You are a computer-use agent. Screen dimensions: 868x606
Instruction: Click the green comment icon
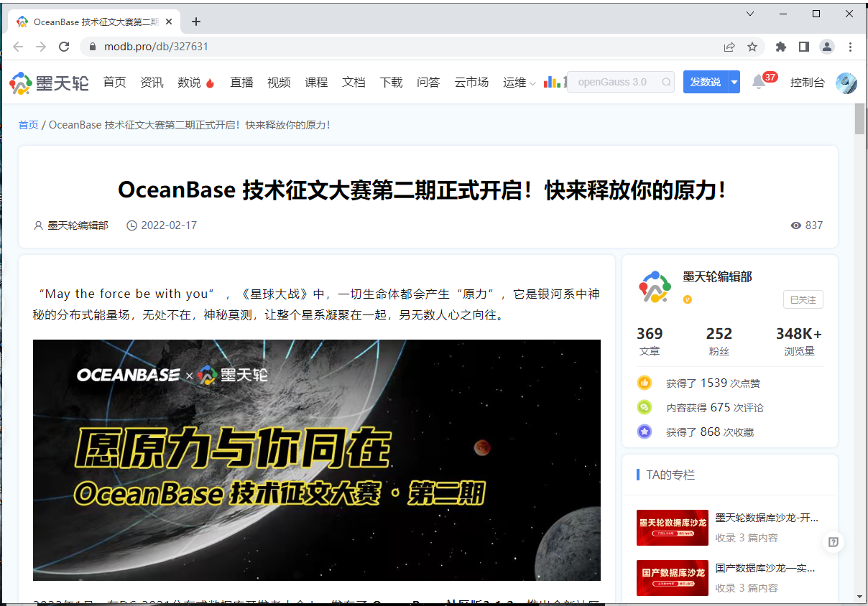tap(645, 407)
